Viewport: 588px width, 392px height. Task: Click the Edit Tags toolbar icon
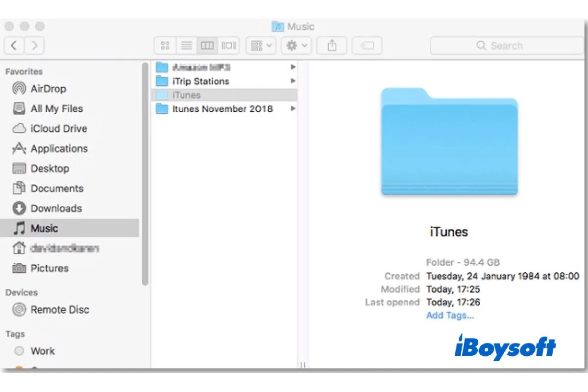tap(367, 45)
